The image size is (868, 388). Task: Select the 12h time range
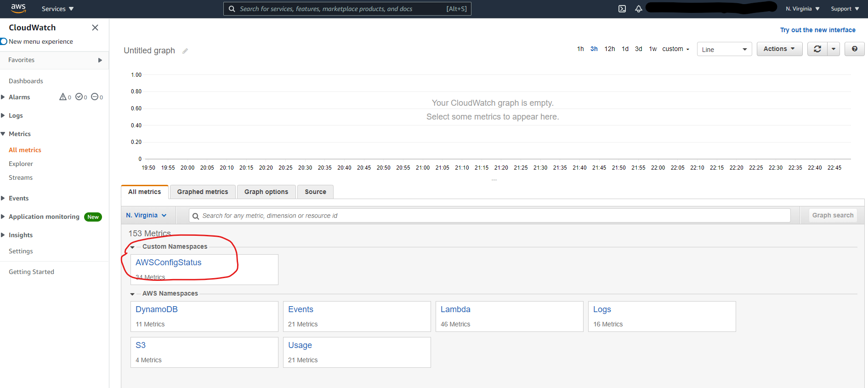point(610,49)
